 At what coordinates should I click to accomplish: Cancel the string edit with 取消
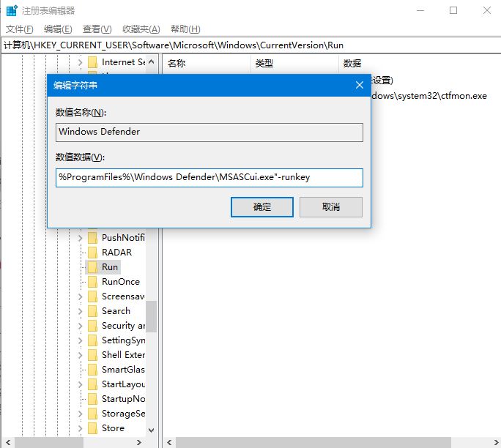click(330, 207)
